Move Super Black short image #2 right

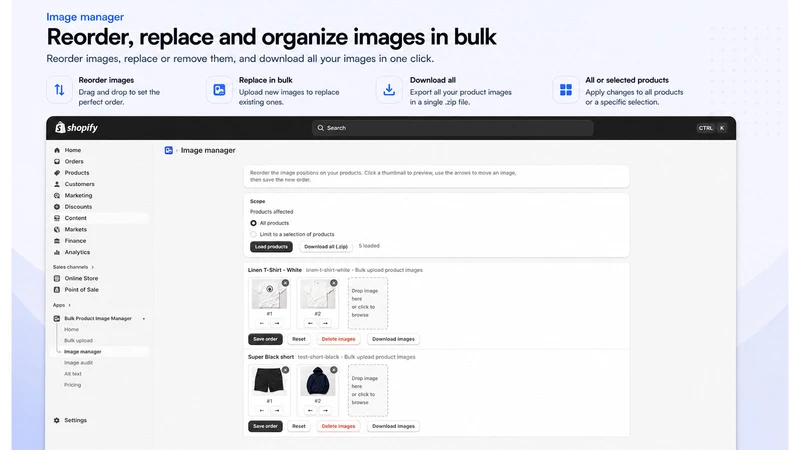[325, 410]
